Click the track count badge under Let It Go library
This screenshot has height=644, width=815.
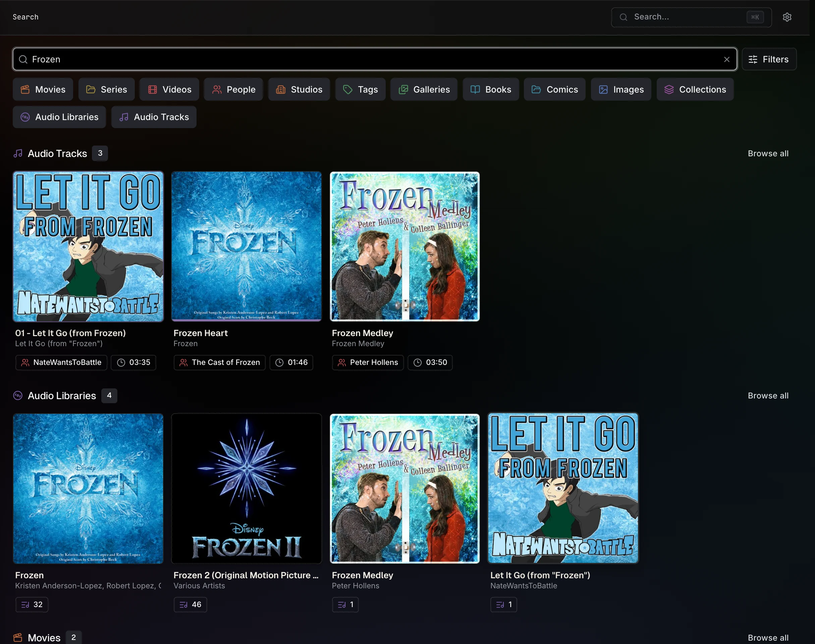pyautogui.click(x=504, y=604)
